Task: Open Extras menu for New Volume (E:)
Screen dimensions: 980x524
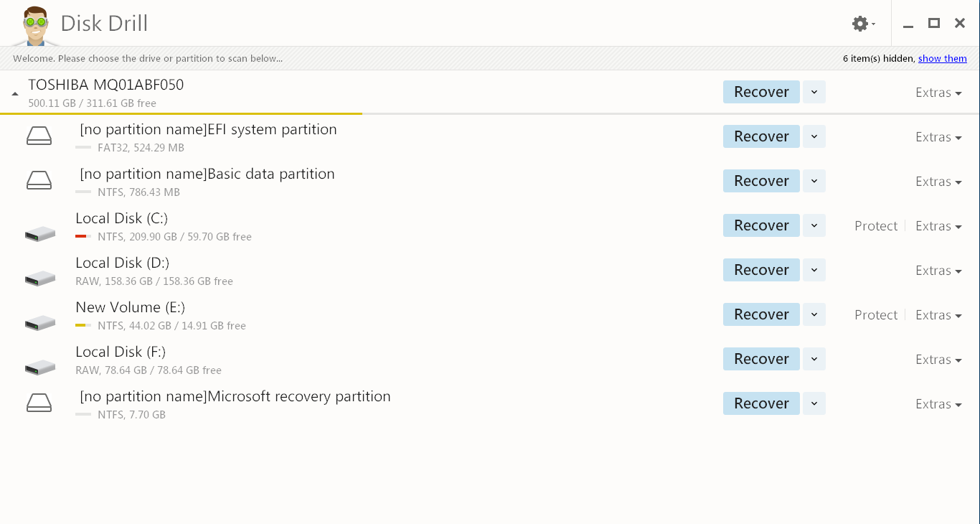Action: pyautogui.click(x=938, y=315)
